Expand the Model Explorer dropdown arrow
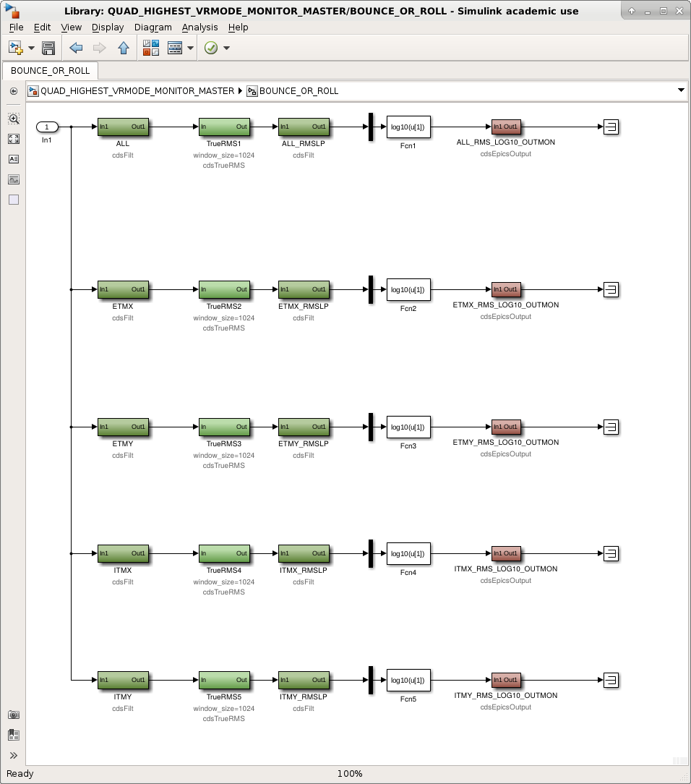Screen dimensions: 691x784 pos(190,48)
